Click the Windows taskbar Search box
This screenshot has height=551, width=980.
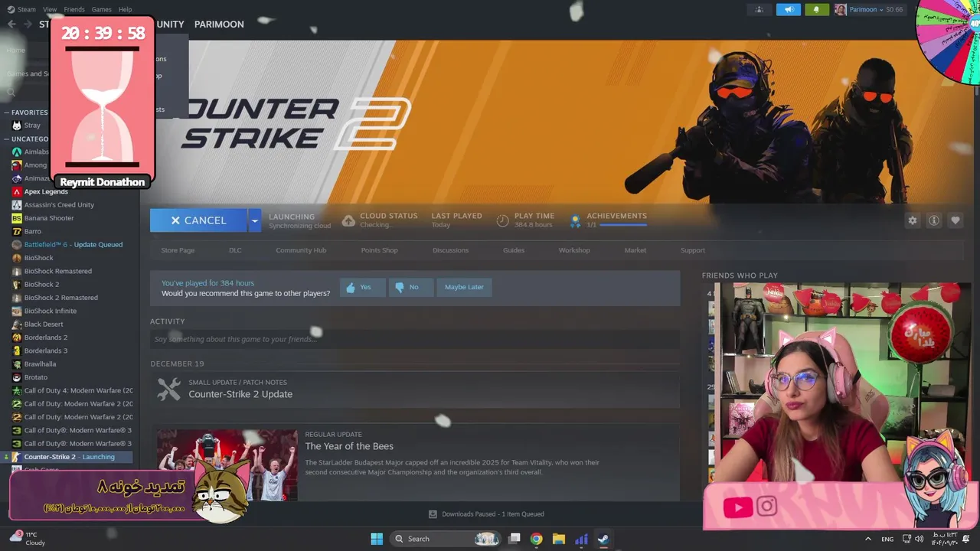[x=446, y=539]
